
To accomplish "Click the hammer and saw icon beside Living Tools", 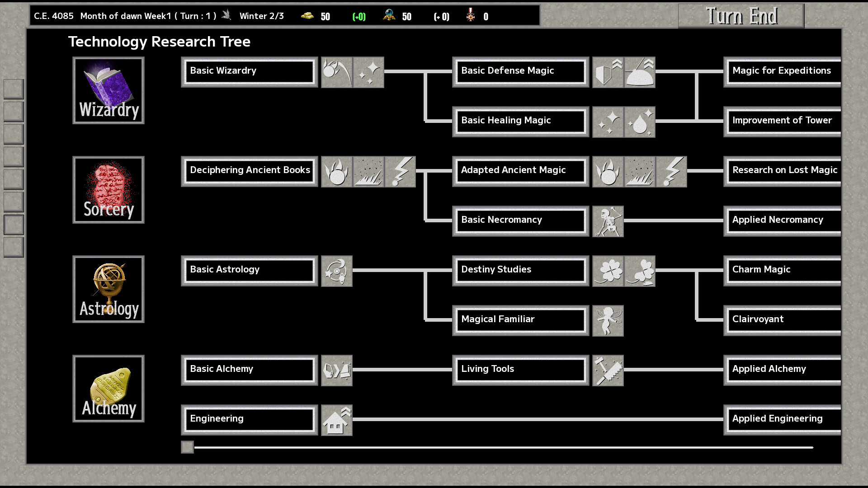I will point(608,371).
